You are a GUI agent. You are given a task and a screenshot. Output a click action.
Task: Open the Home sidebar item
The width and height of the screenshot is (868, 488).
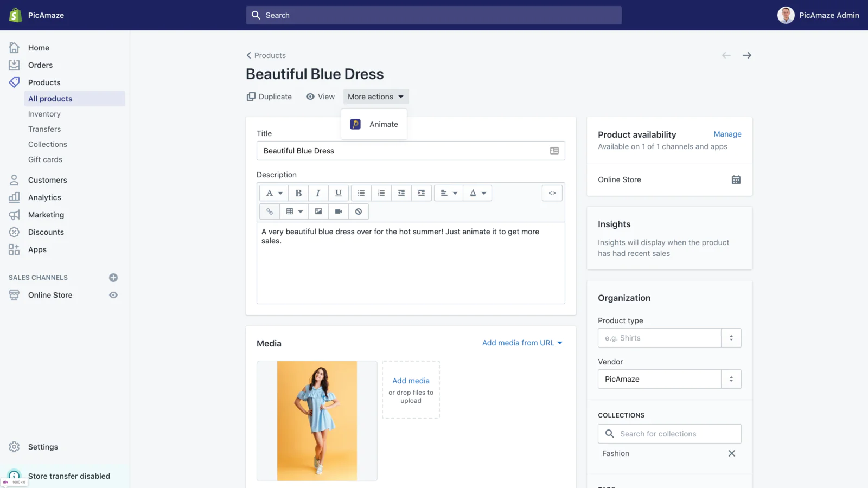39,48
